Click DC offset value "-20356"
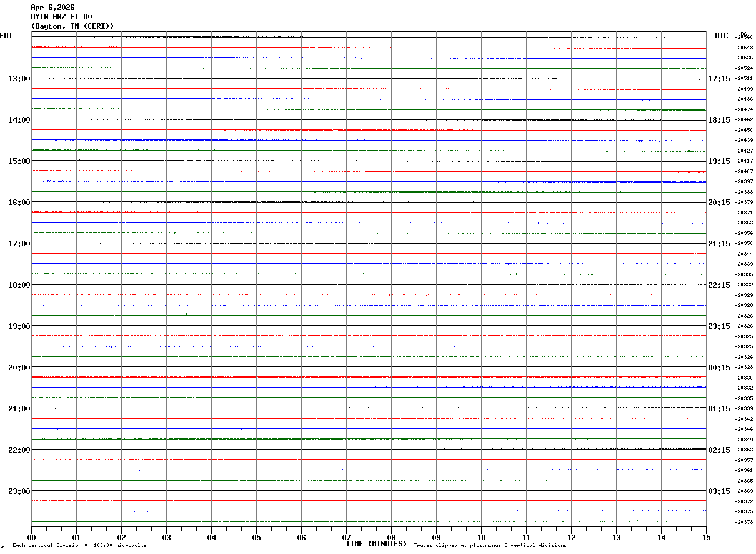This screenshot has width=756, height=554. point(744,233)
